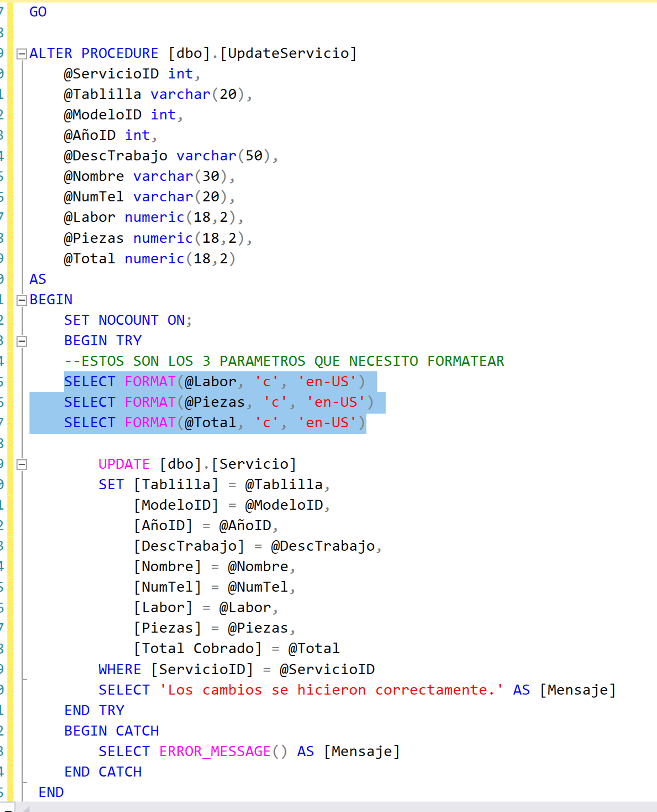The image size is (657, 812).
Task: Click the @AñoID int parameter
Action: click(110, 135)
